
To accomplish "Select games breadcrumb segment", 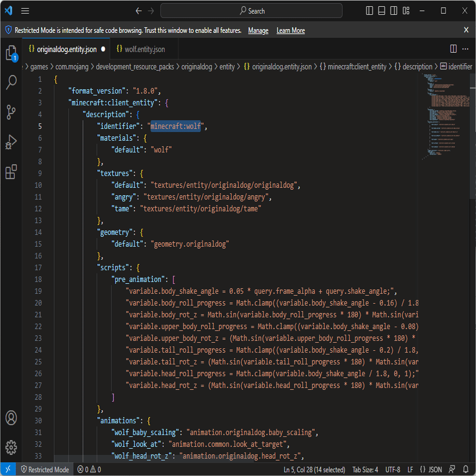I will click(39, 66).
